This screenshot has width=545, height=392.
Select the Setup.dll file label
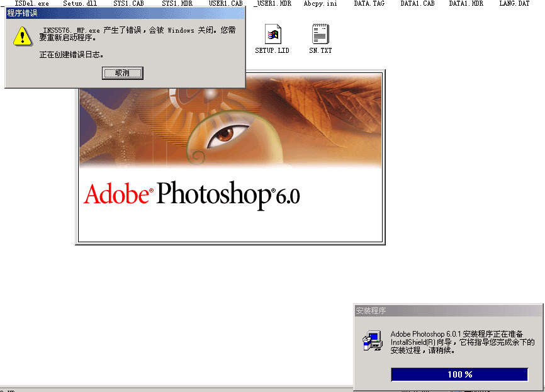pyautogui.click(x=80, y=4)
